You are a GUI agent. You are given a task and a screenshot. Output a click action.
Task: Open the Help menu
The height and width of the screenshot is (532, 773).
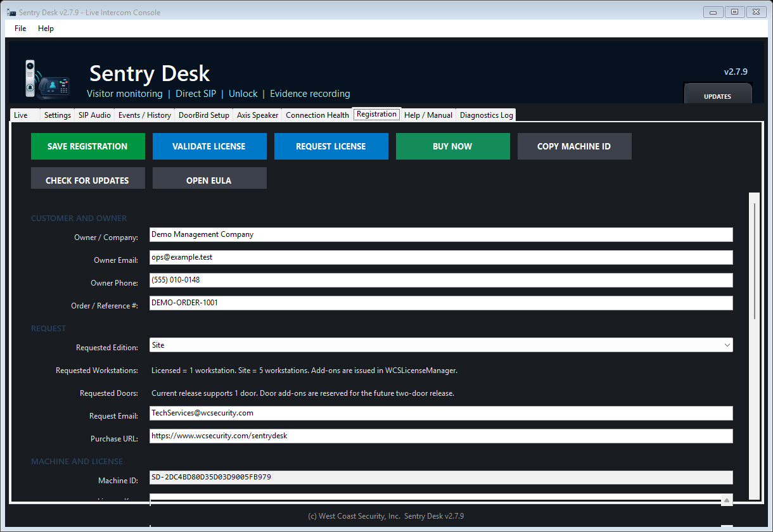[x=46, y=28]
